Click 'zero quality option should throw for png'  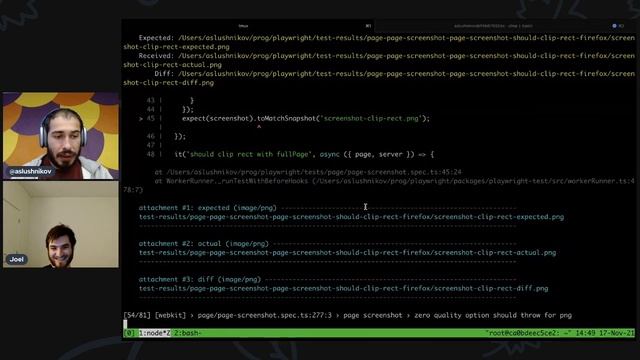pyautogui.click(x=493, y=315)
